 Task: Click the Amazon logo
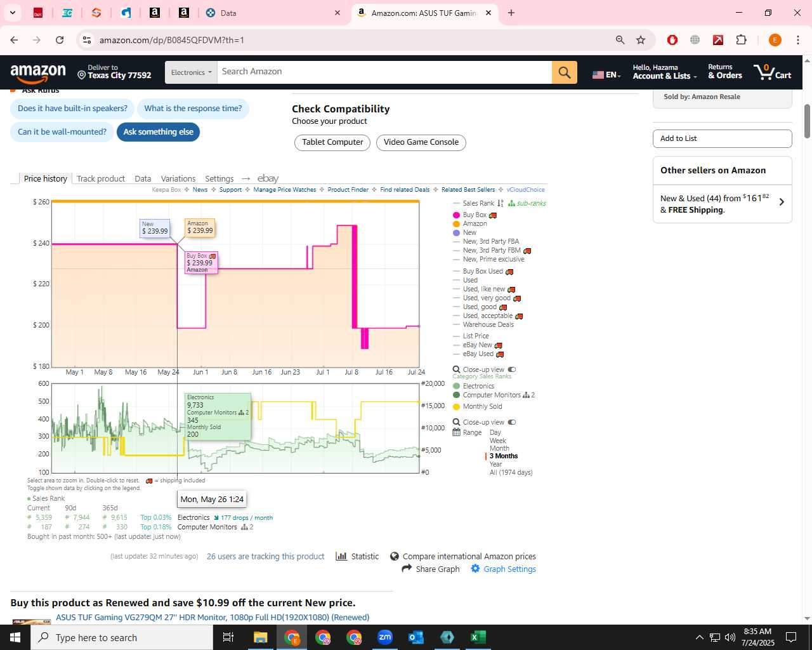tap(38, 73)
